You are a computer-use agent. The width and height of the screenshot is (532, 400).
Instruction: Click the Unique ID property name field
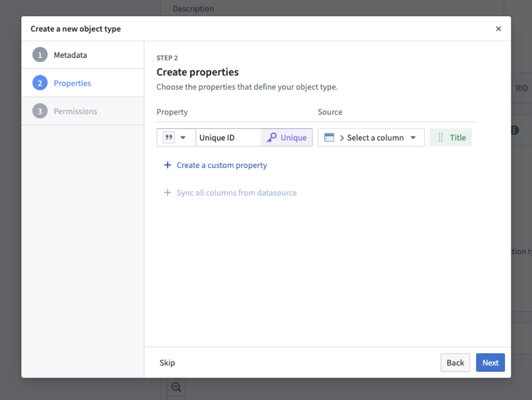tap(228, 138)
